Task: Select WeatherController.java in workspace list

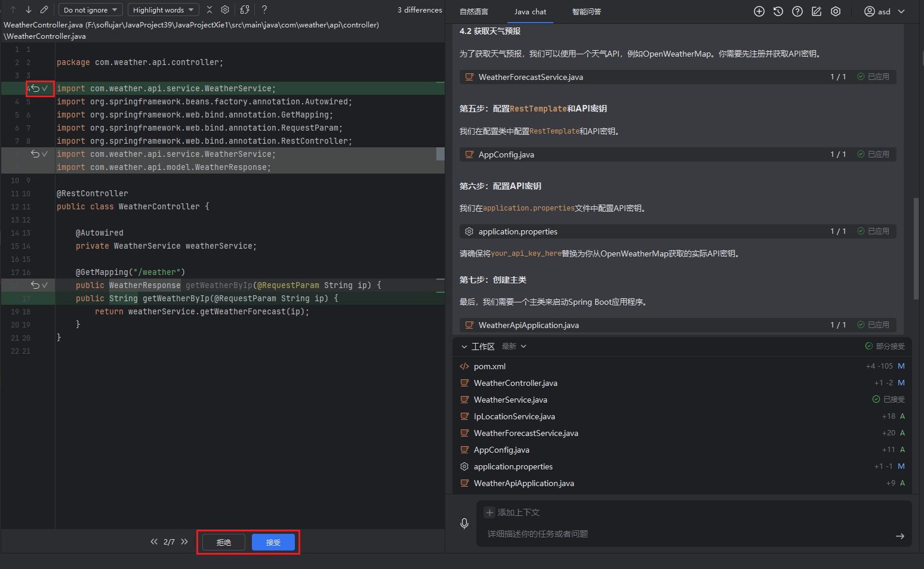Action: point(682,383)
